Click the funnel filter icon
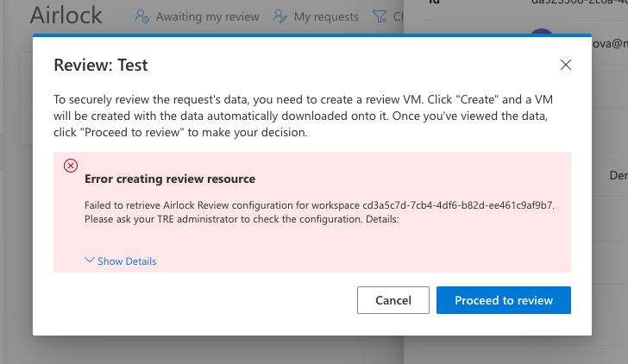Viewport: 628px width, 364px height. coord(379,16)
